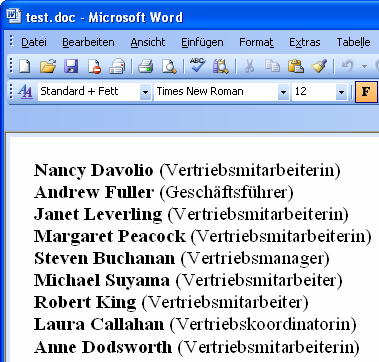Click the name Andrew Fuller
Viewport: 379px width, 362px height.
(94, 192)
